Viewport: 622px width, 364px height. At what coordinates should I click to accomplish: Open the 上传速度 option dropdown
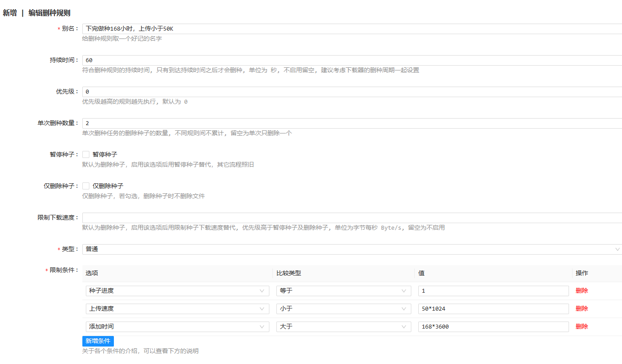pos(177,309)
